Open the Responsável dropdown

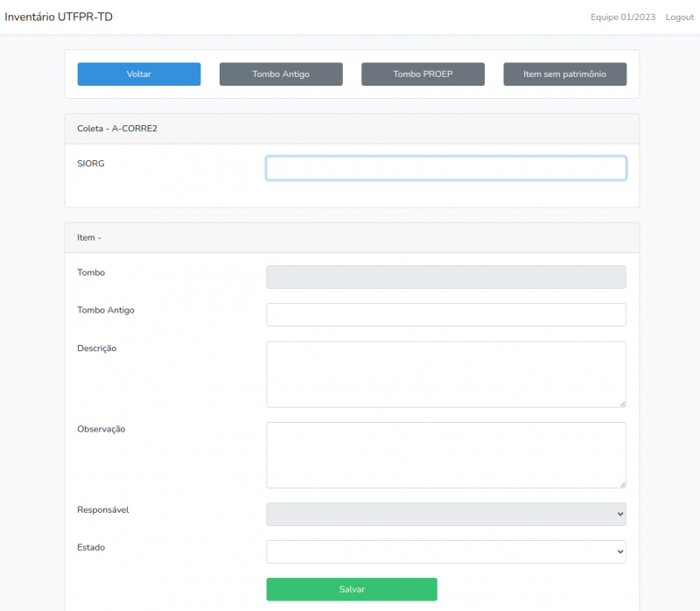pos(446,514)
